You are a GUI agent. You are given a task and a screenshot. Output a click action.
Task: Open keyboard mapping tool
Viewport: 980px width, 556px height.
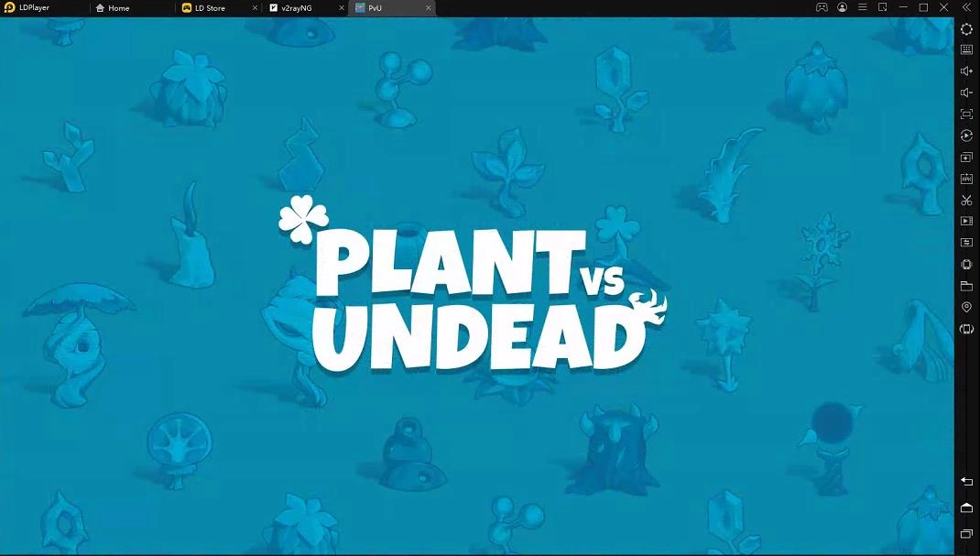click(966, 50)
